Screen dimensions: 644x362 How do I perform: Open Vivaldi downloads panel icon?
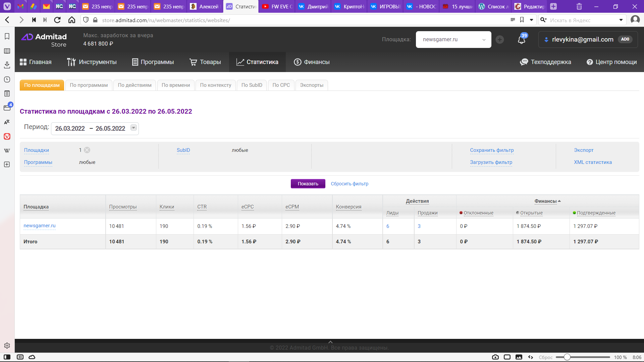coord(7,65)
